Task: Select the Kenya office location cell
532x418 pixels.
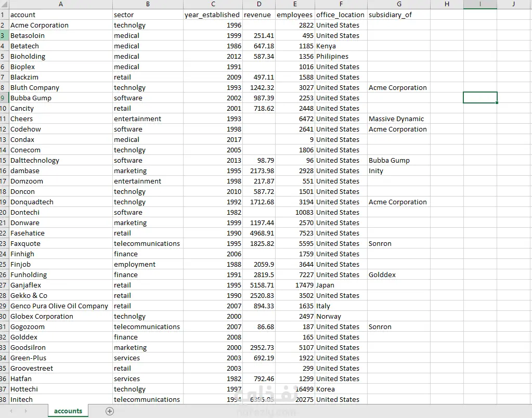Action: [341, 46]
